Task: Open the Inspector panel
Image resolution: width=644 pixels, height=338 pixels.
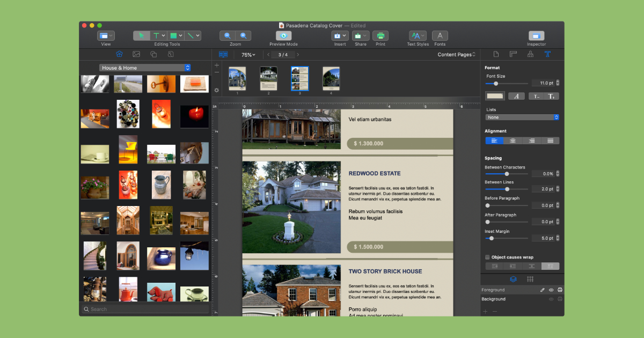Action: [536, 35]
